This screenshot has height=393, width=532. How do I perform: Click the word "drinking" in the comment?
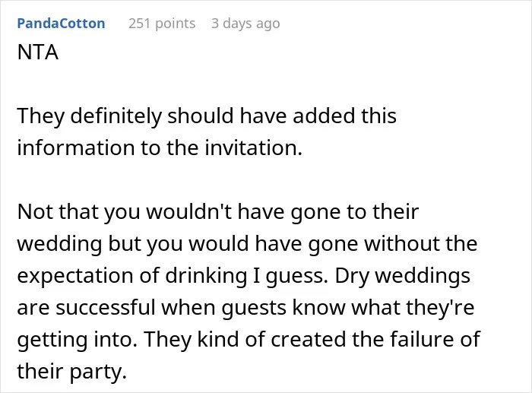[206, 276]
